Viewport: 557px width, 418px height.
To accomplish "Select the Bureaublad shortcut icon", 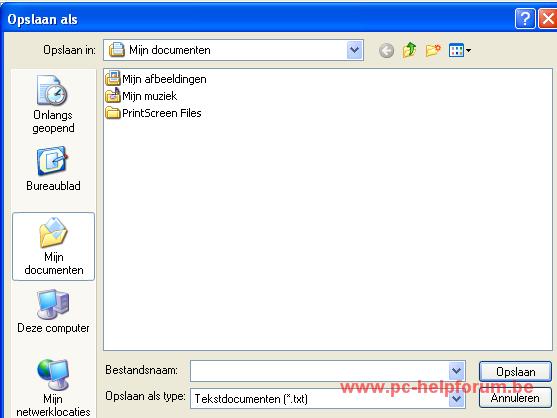I will click(x=52, y=161).
